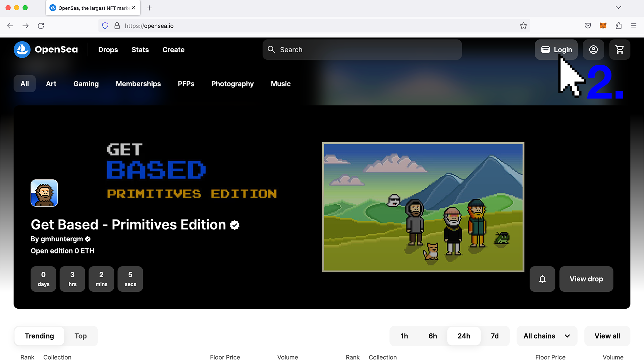Select the Art category
This screenshot has height=362, width=644.
(x=51, y=84)
